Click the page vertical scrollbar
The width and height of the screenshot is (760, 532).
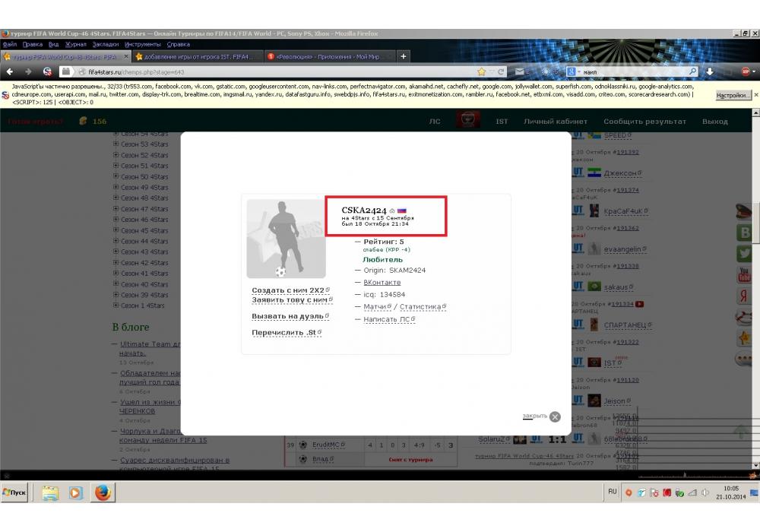click(x=755, y=289)
